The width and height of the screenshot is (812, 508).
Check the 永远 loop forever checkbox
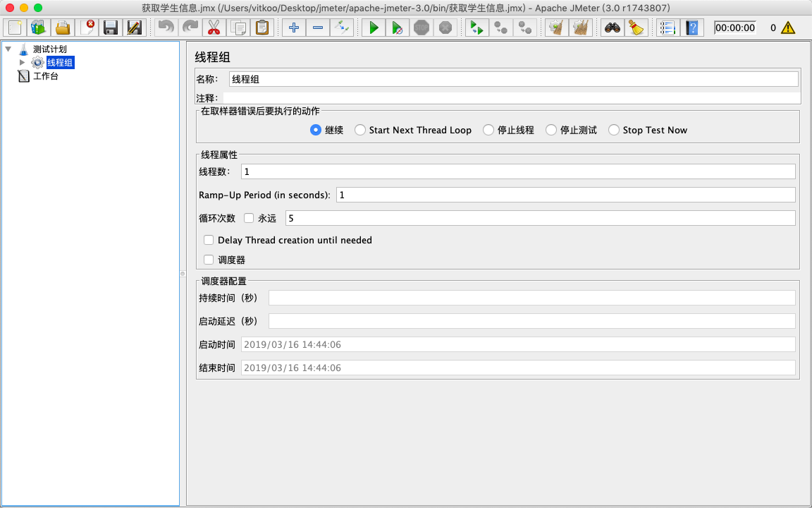(249, 218)
